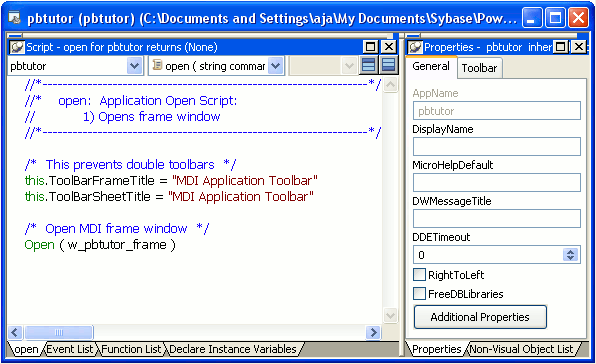This screenshot has width=596, height=364.
Task: Open the Non-Visual Object List tab
Action: coord(521,349)
